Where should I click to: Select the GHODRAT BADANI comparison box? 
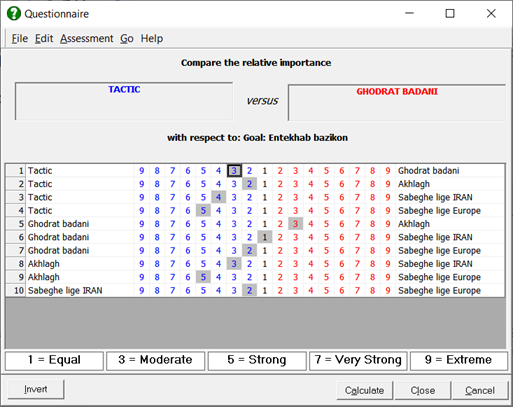[397, 103]
